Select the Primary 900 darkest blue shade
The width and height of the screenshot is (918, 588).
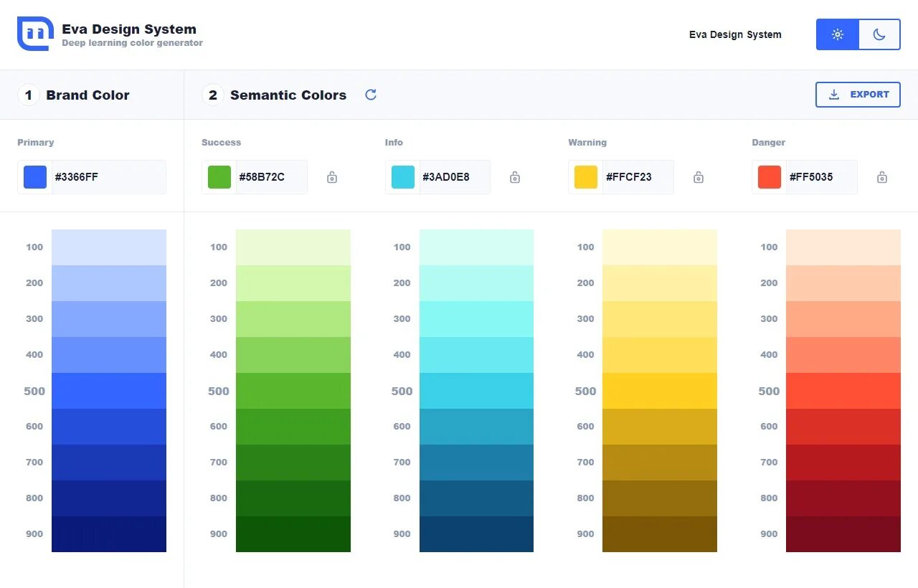tap(109, 534)
